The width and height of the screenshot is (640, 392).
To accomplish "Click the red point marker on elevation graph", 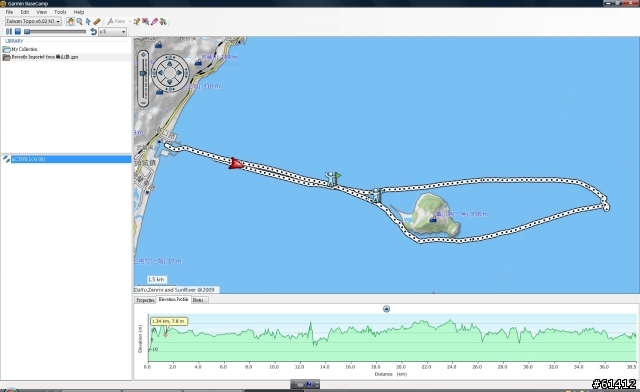I will click(x=166, y=335).
